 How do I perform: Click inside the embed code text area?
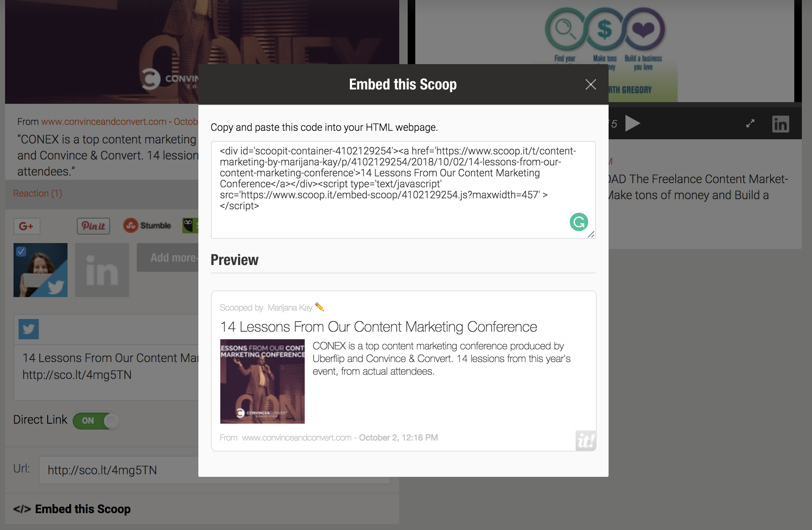pos(403,190)
